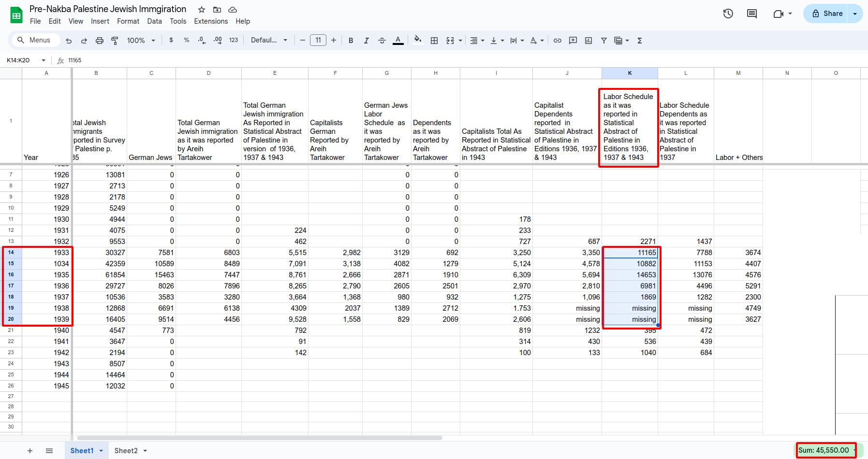Image resolution: width=868 pixels, height=459 pixels.
Task: Check cloud save status icon
Action: (x=233, y=10)
